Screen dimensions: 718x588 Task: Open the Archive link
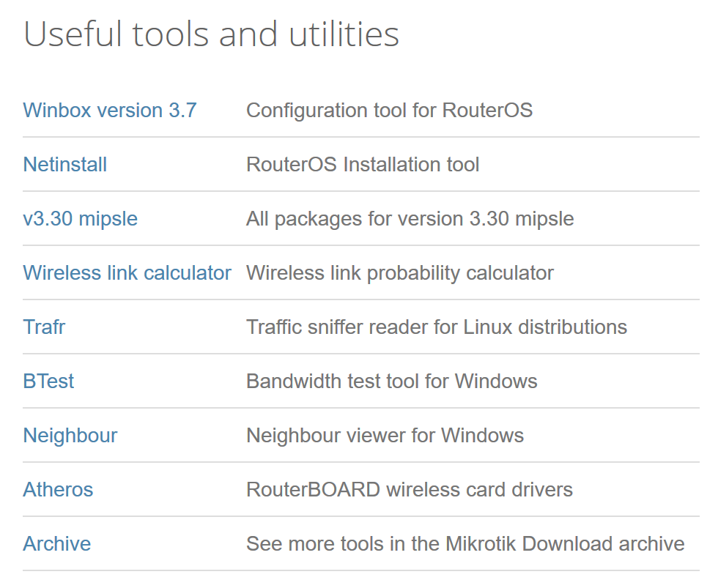coord(57,543)
